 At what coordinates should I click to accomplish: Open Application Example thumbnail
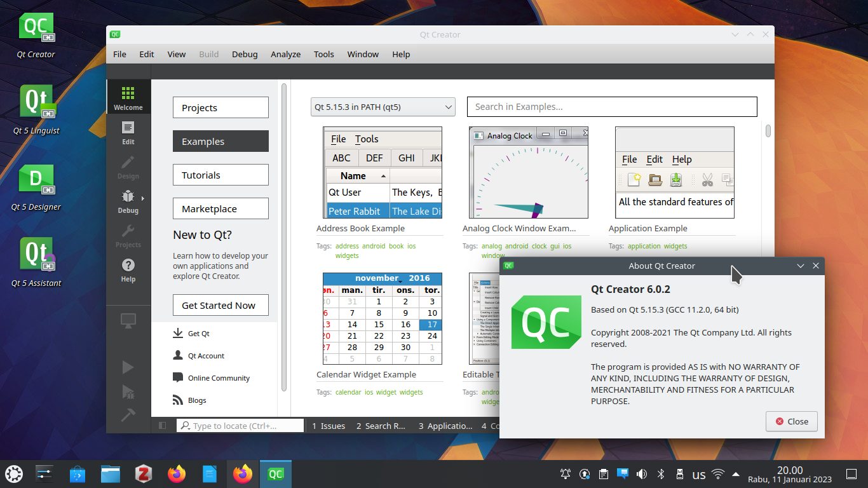[x=675, y=172]
